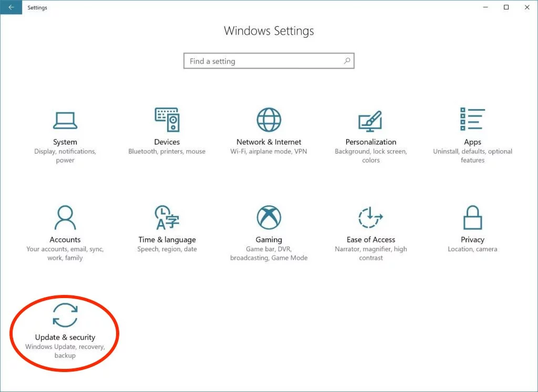
Task: Click 'Game bar, DVR, broadcasting' description
Action: pos(269,253)
